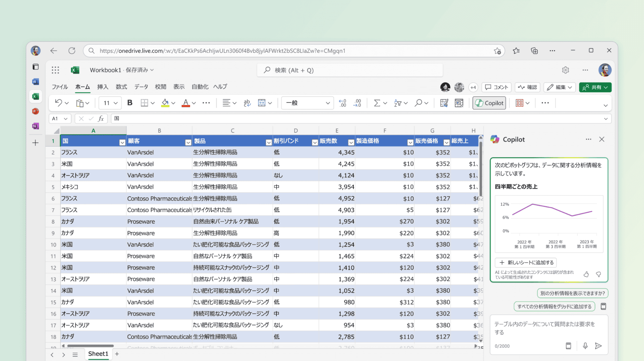
Task: Click すべての分析情報をグリッドに追加する suggestion
Action: point(554,307)
